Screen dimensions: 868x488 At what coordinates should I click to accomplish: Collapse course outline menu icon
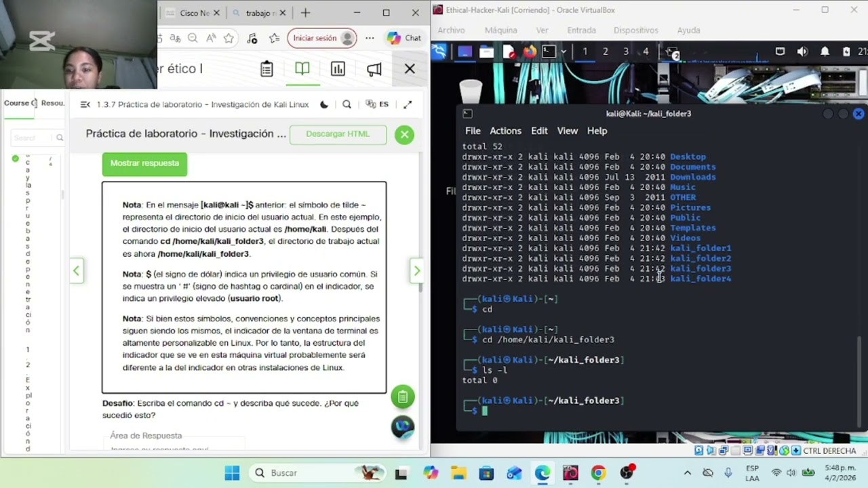click(x=85, y=104)
